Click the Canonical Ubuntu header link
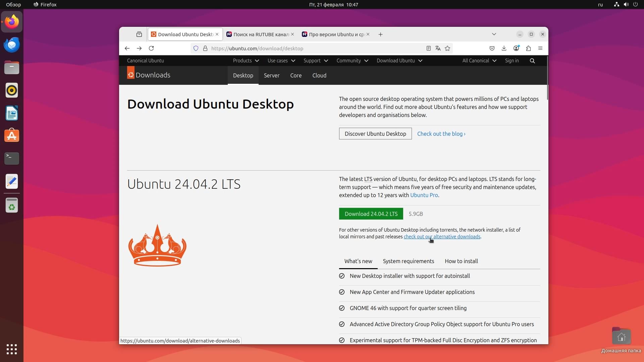Image resolution: width=644 pixels, height=362 pixels. [146, 61]
